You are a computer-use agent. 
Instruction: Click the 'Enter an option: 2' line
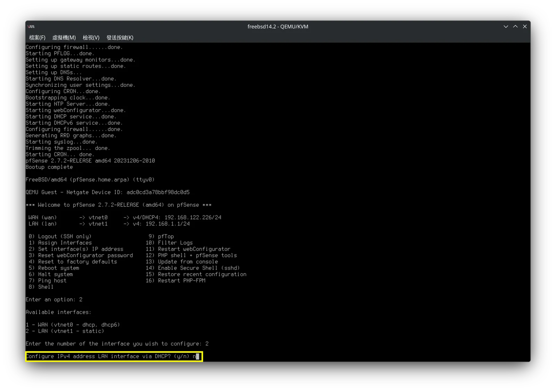tap(54, 299)
